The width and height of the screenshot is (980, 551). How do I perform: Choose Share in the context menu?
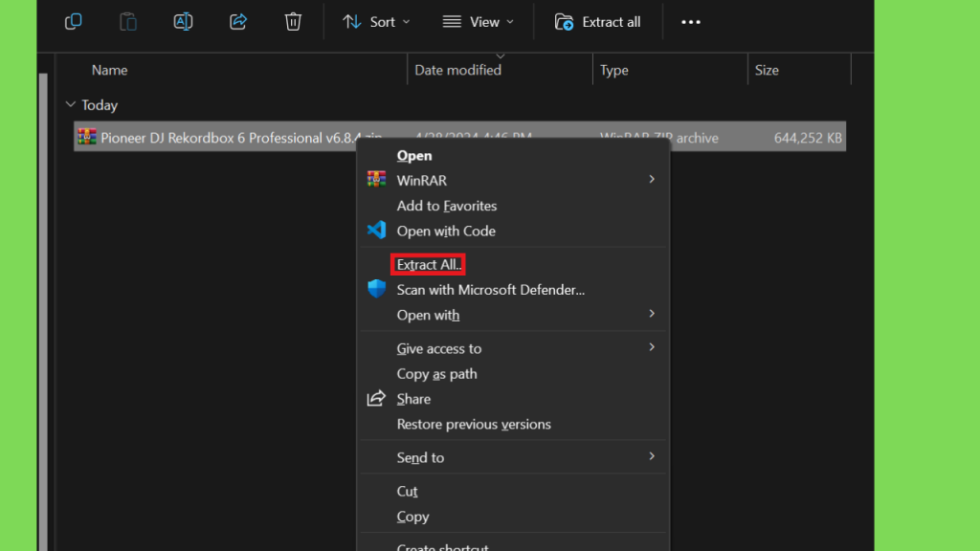[x=513, y=399]
